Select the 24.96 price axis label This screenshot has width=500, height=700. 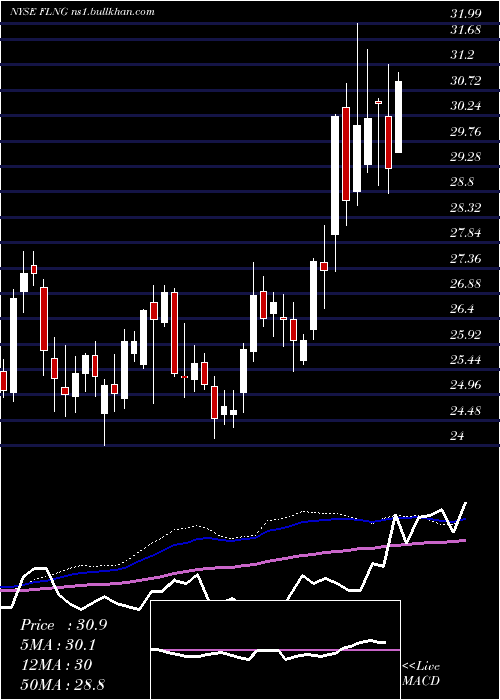pyautogui.click(x=466, y=385)
